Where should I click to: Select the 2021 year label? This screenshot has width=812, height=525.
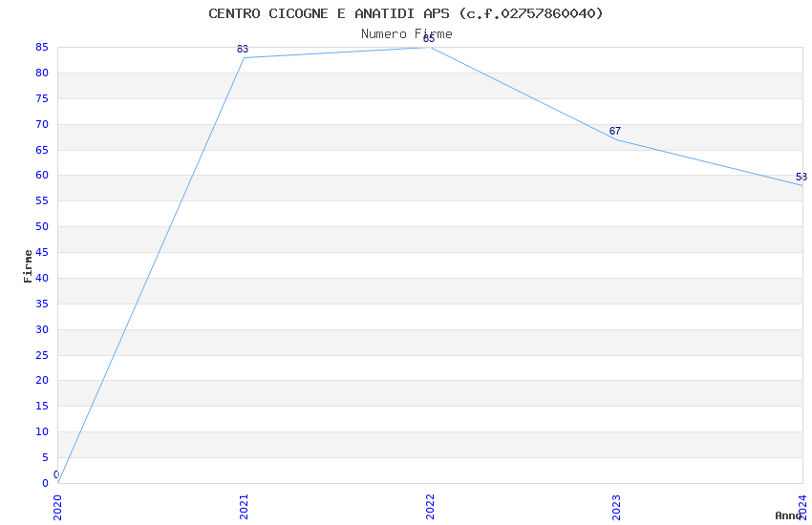(244, 507)
